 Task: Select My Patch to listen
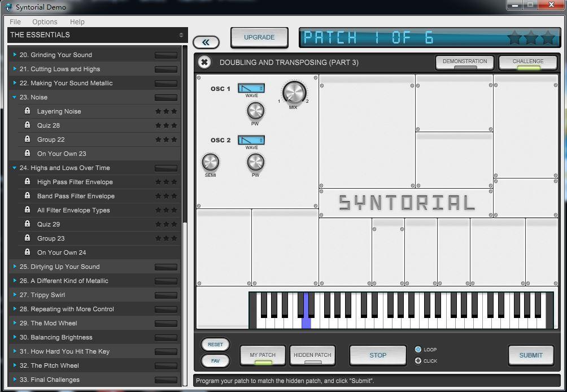point(263,355)
